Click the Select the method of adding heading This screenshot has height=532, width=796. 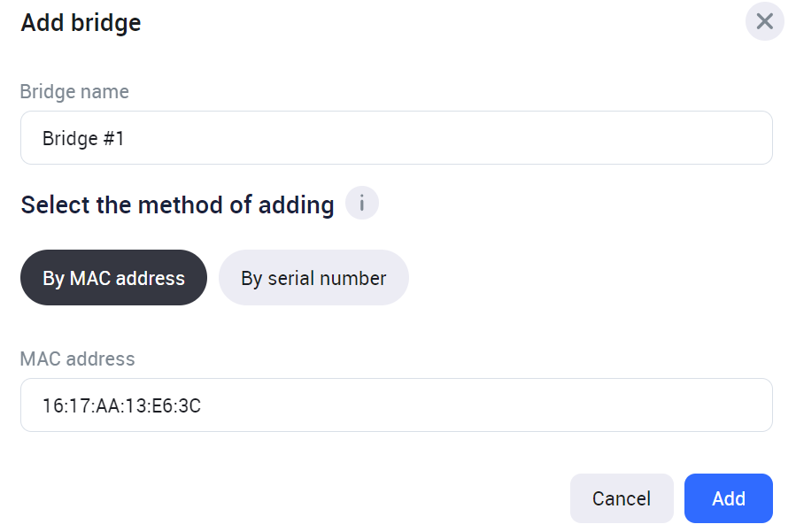click(177, 205)
